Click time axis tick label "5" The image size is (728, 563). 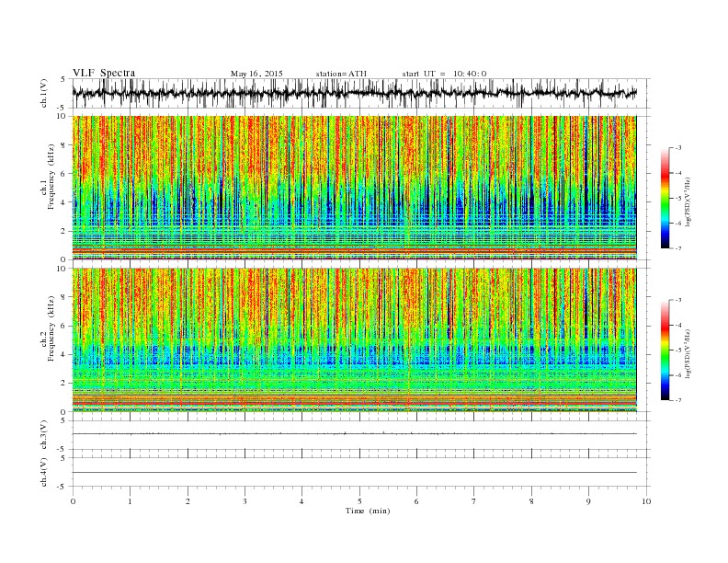pyautogui.click(x=359, y=501)
